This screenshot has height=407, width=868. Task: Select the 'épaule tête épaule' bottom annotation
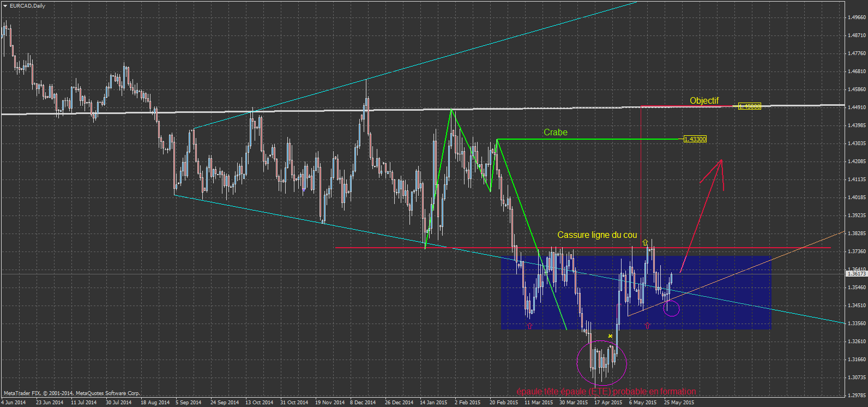606,391
